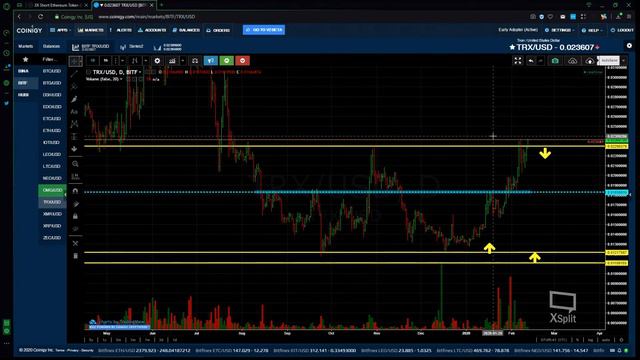
Task: Click the blue alert megaphone button
Action: (211, 61)
